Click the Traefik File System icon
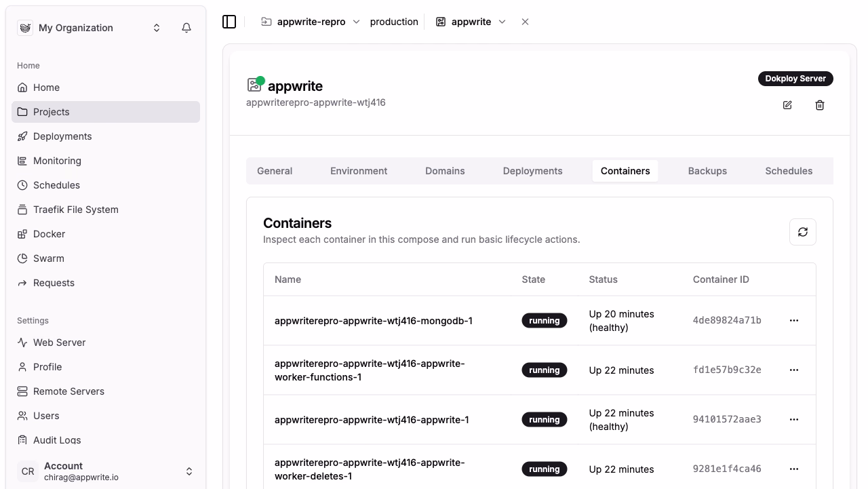 (22, 210)
